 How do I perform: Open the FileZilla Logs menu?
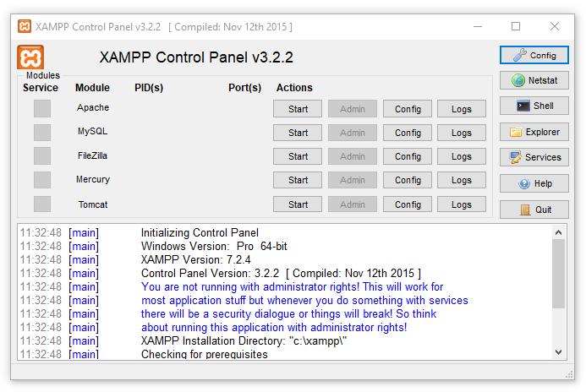[462, 156]
